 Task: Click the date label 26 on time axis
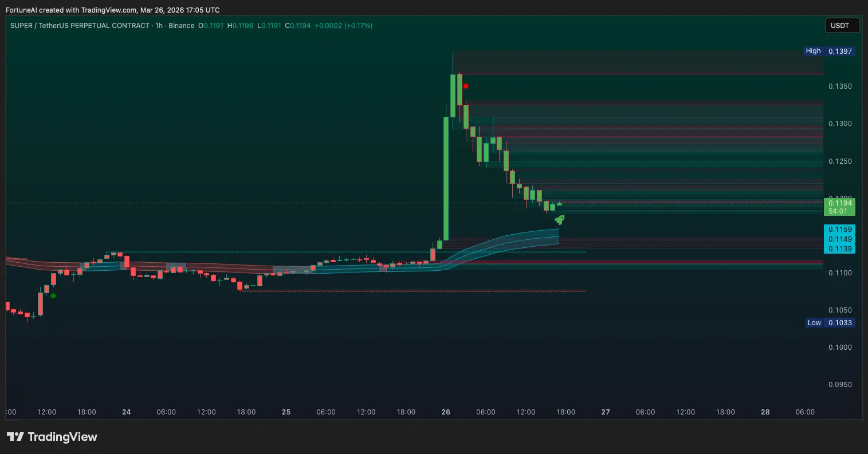(446, 412)
